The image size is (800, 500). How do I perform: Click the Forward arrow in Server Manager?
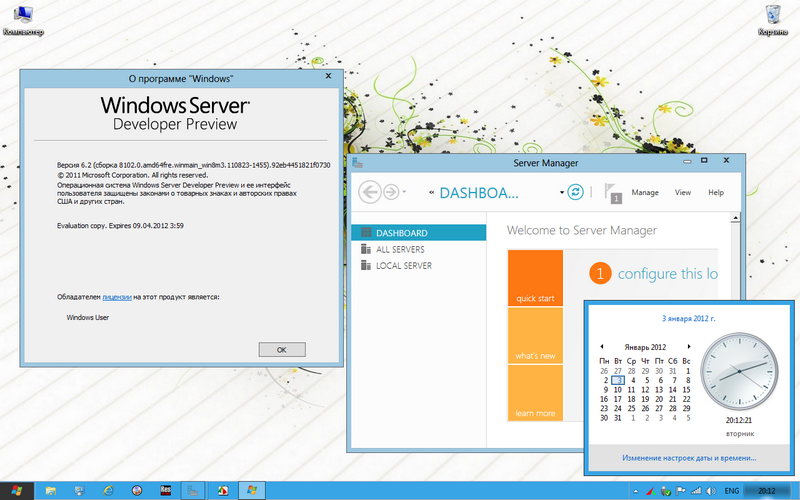[x=391, y=192]
